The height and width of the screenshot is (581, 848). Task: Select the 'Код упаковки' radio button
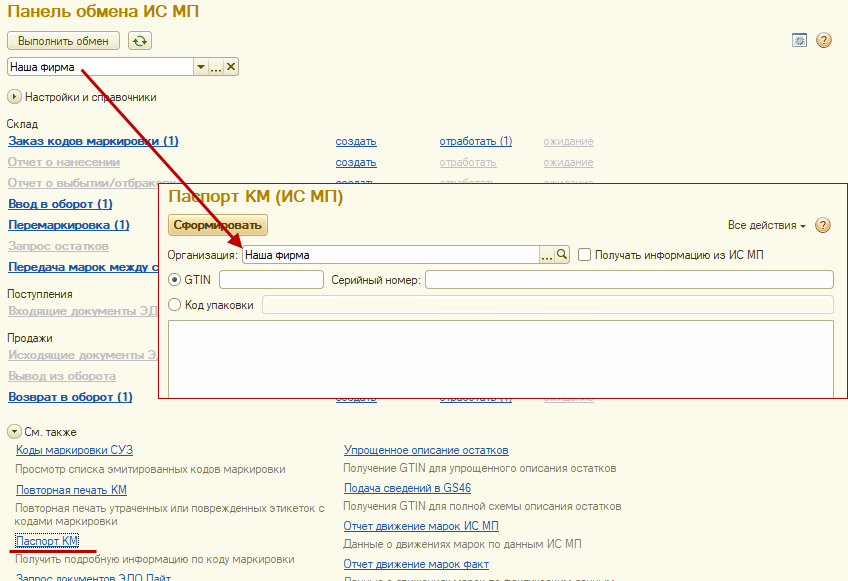point(176,305)
